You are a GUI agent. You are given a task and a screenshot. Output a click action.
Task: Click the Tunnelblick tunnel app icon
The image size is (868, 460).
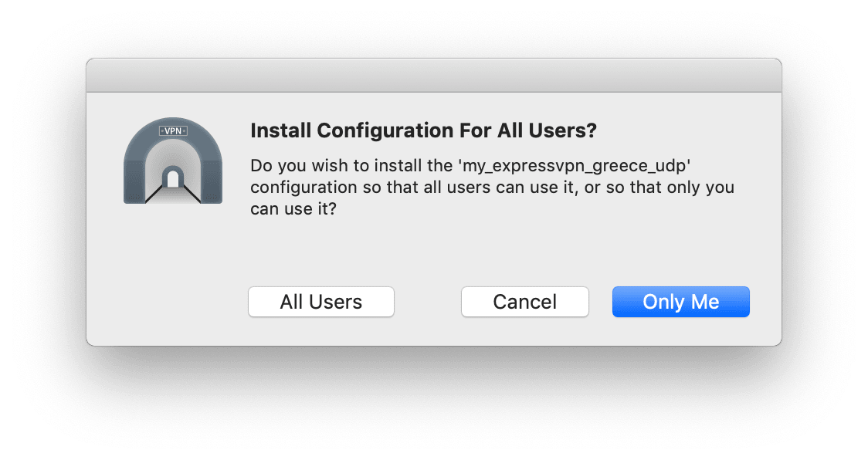pos(173,161)
